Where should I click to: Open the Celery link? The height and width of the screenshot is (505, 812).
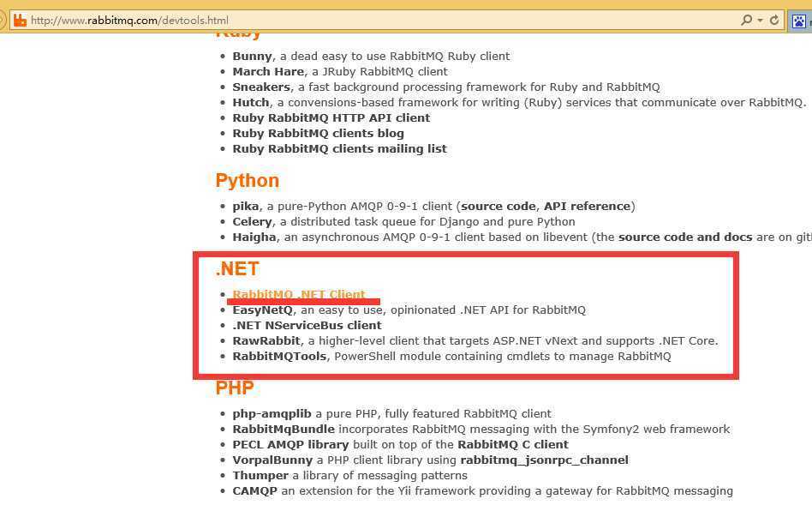click(252, 222)
